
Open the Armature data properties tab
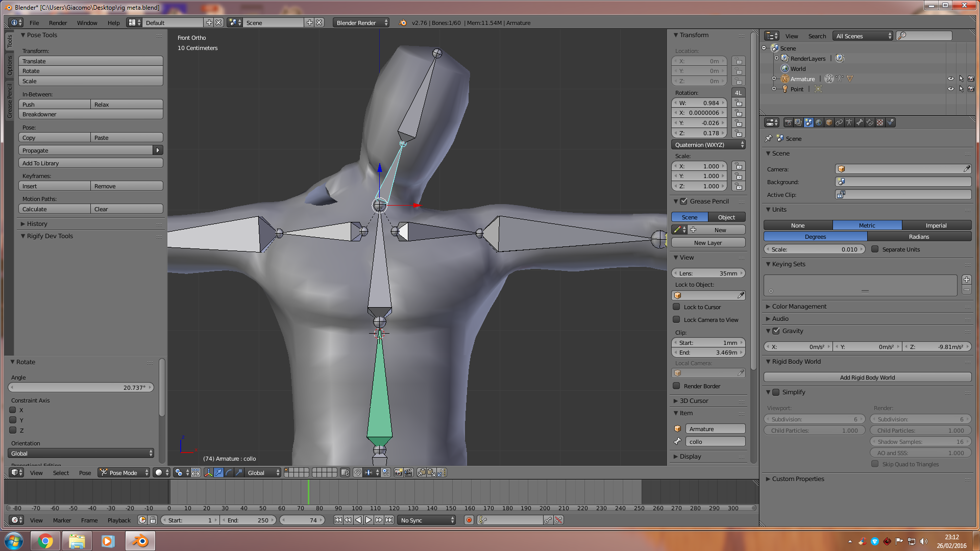coord(849,122)
